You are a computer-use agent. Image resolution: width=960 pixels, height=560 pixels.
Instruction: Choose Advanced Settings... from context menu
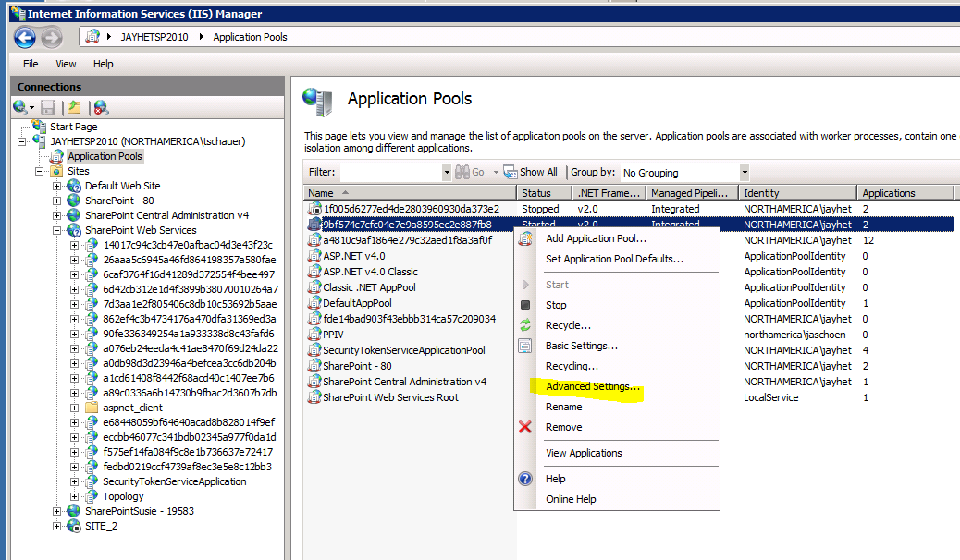pyautogui.click(x=593, y=386)
